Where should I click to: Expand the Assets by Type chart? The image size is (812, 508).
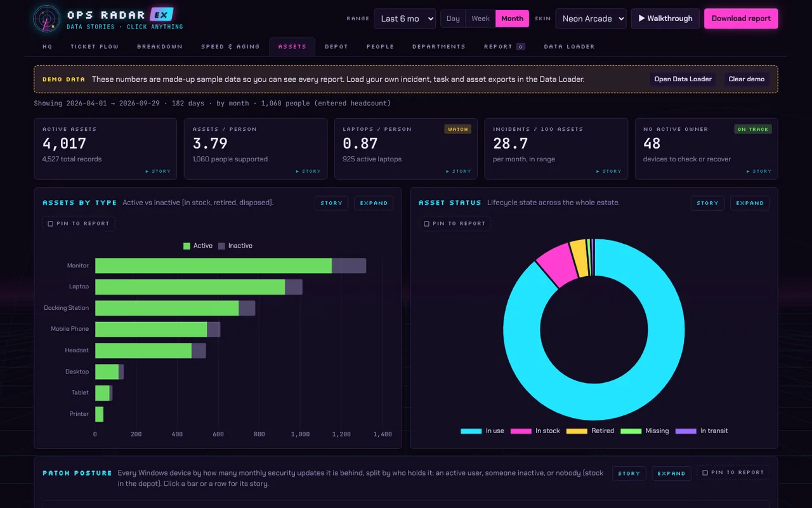pos(374,203)
